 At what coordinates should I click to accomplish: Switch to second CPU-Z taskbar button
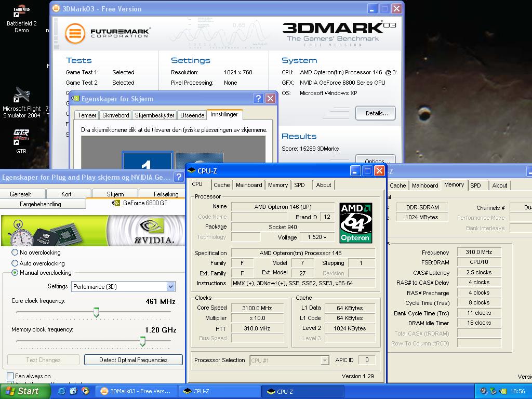[x=303, y=391]
